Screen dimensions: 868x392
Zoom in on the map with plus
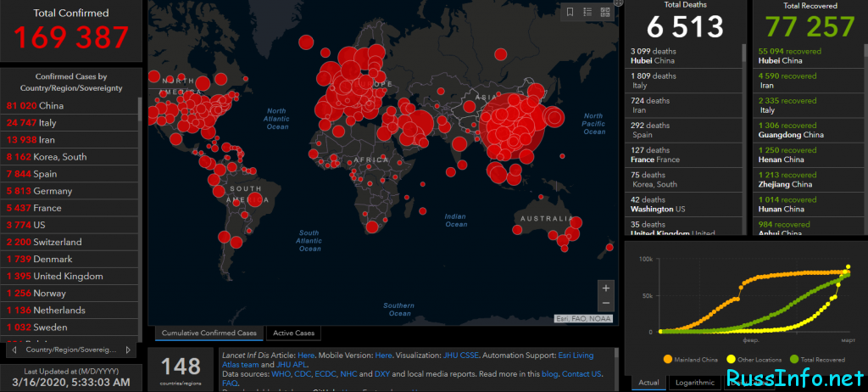(605, 288)
